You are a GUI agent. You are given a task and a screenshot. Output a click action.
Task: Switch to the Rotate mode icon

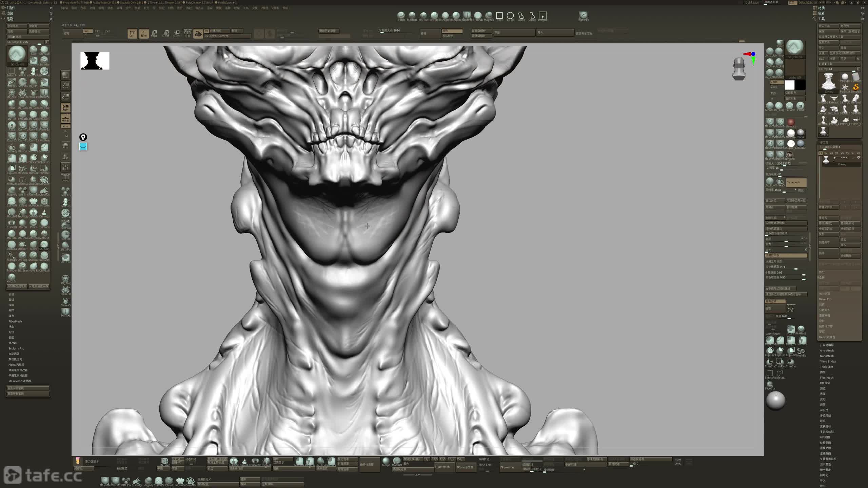tap(176, 34)
